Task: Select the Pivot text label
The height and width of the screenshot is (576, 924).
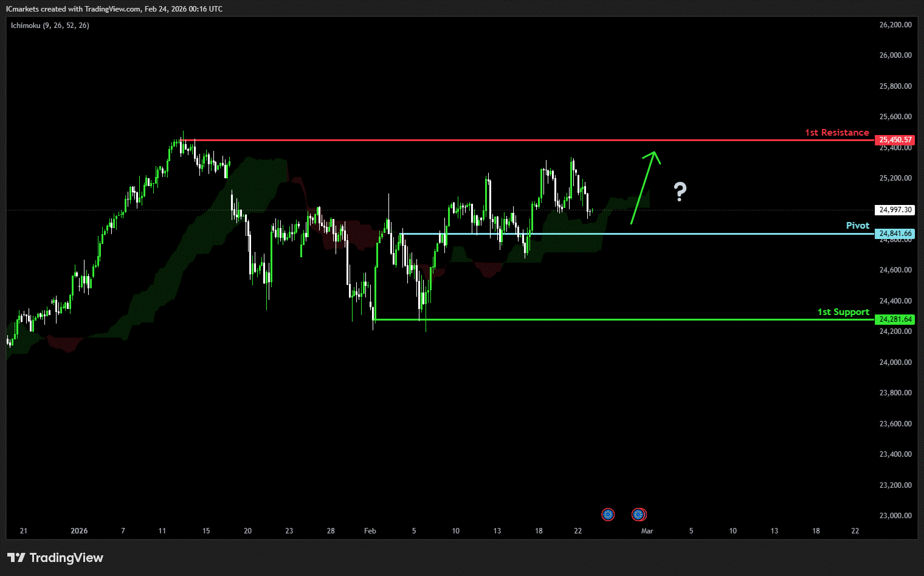Action: tap(857, 226)
